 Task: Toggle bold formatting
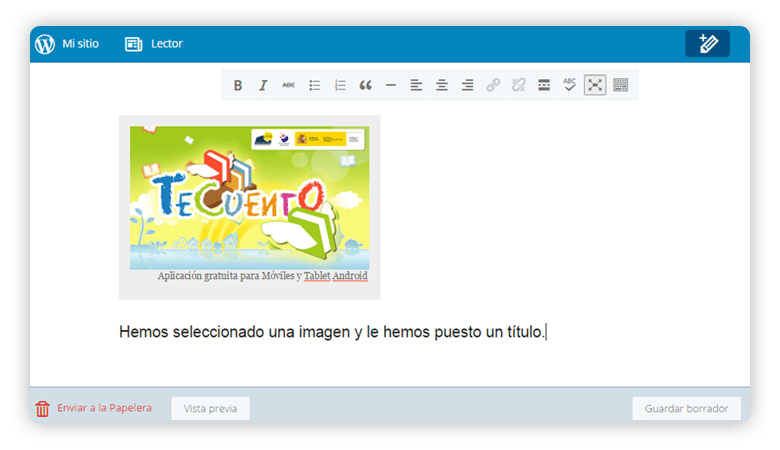238,86
